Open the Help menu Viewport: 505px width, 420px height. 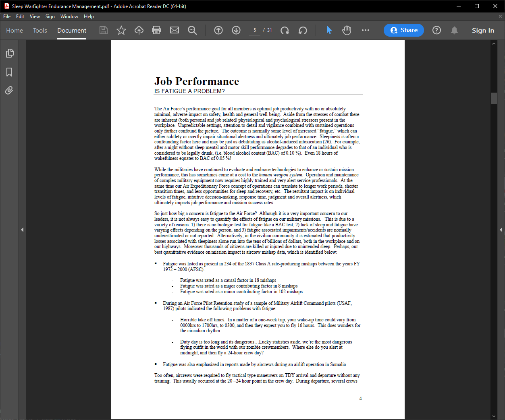[x=89, y=17]
